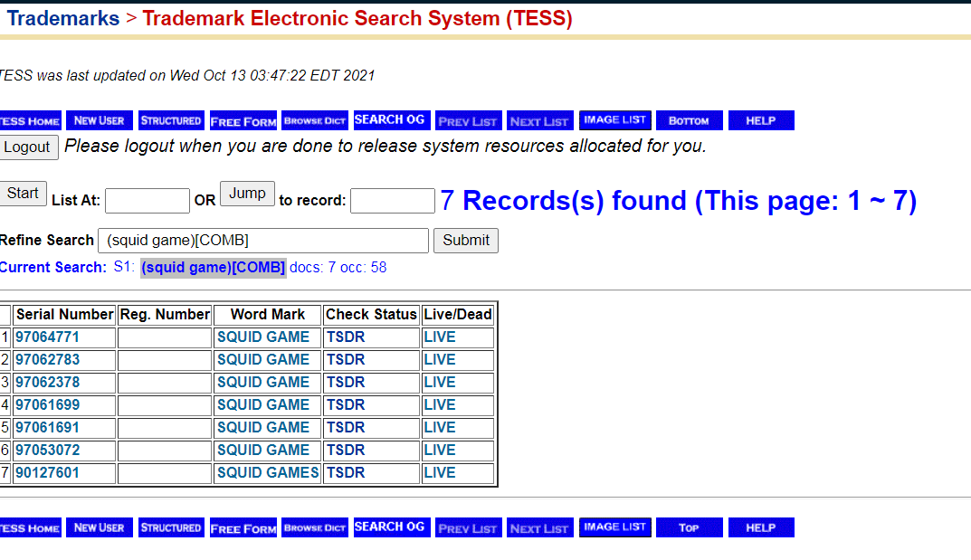Click LIVE status link for serial 97053072
The image size is (971, 560).
pos(440,451)
